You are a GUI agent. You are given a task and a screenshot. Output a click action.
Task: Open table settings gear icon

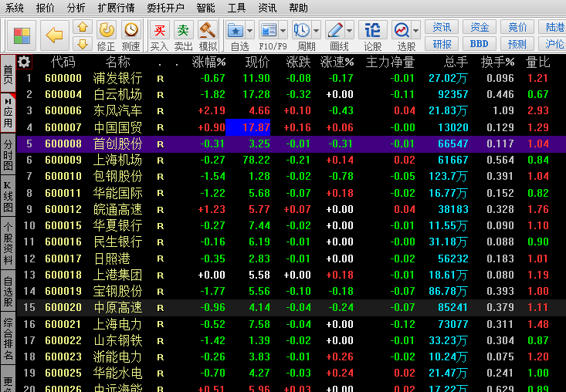click(24, 62)
